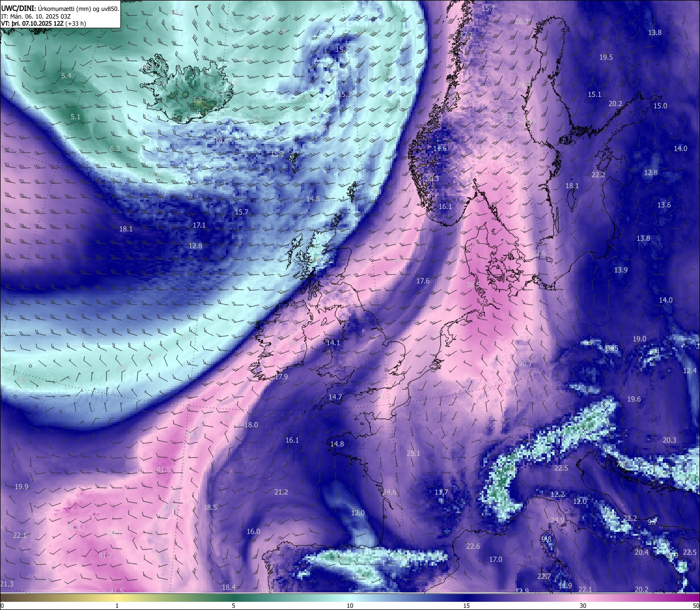Click the 13.6 value over Russia
The width and height of the screenshot is (700, 610).
[x=664, y=205]
